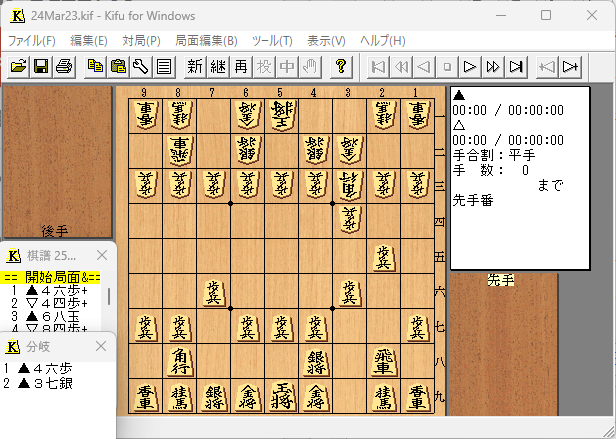The image size is (616, 439).
Task: Click the gote king on 5一
Action: pos(282,116)
